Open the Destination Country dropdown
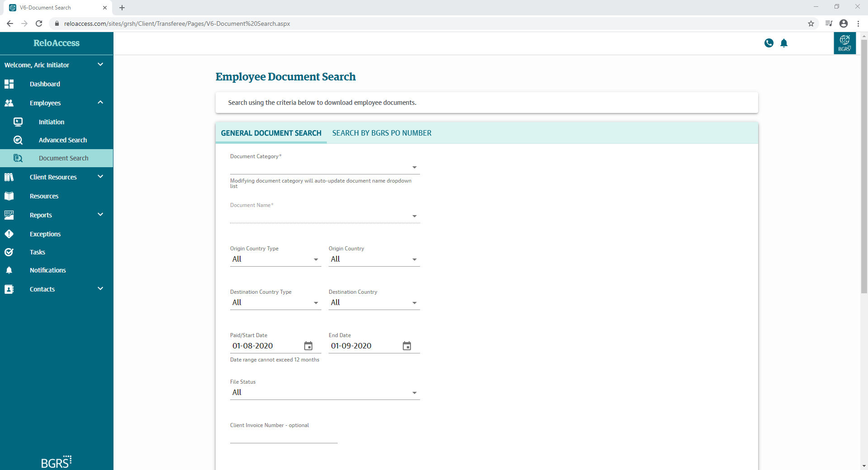Viewport: 868px width, 470px height. (x=374, y=303)
